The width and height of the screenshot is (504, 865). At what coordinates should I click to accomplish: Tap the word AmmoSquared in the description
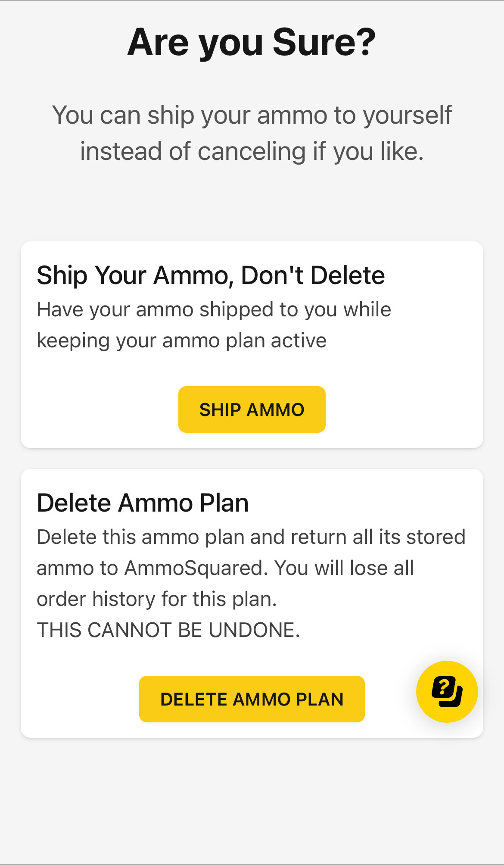coord(193,568)
